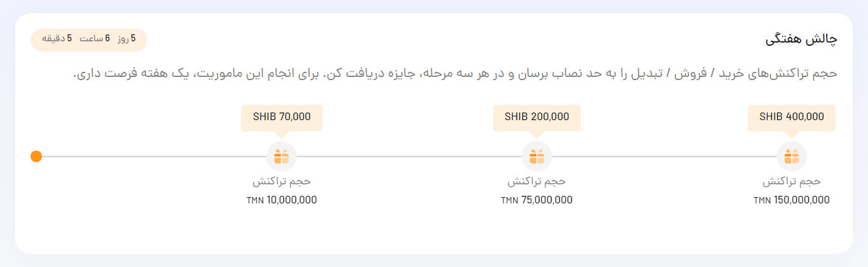The image size is (868, 267).
Task: Click the orange progress start dot
Action: pyautogui.click(x=36, y=156)
